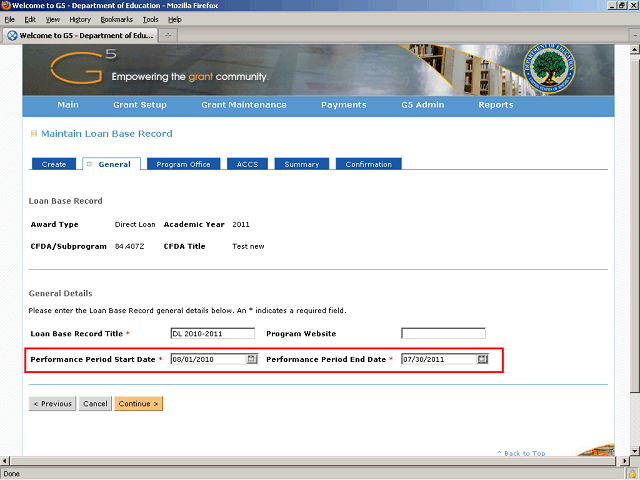Click the collapse icon beside Maintain Loan Base Record
This screenshot has height=480, width=640.
click(34, 133)
